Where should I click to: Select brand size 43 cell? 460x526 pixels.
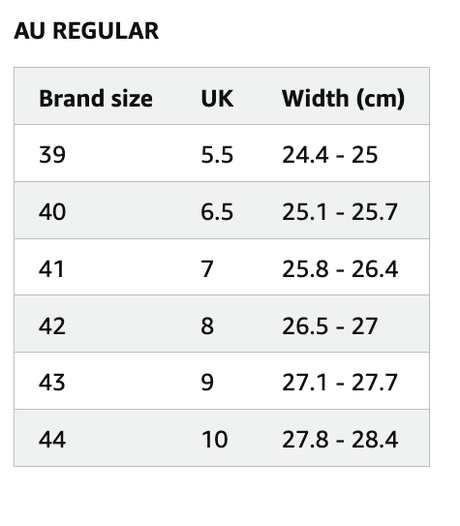pos(52,383)
